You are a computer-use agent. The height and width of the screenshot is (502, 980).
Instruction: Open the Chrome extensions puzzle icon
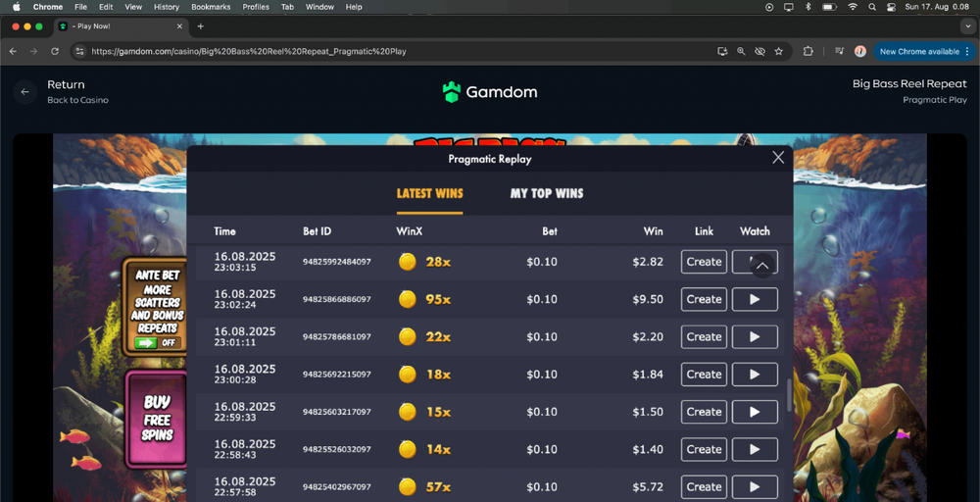[x=808, y=51]
